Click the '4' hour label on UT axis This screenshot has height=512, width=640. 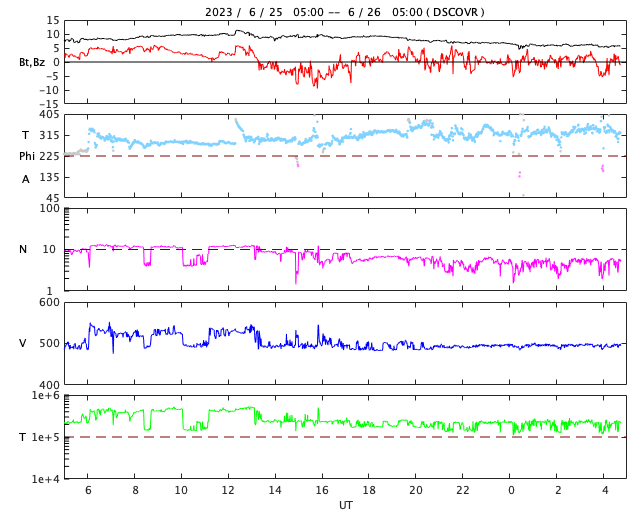[605, 490]
